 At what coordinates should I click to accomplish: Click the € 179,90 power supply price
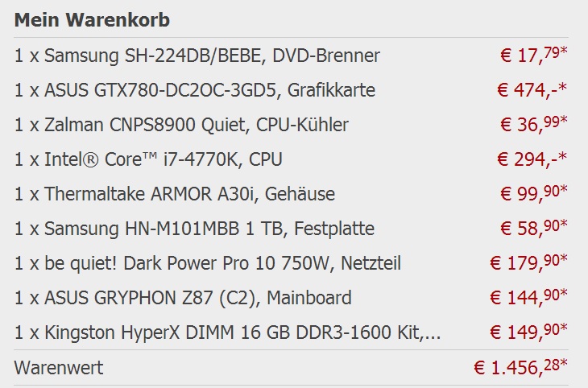[528, 262]
